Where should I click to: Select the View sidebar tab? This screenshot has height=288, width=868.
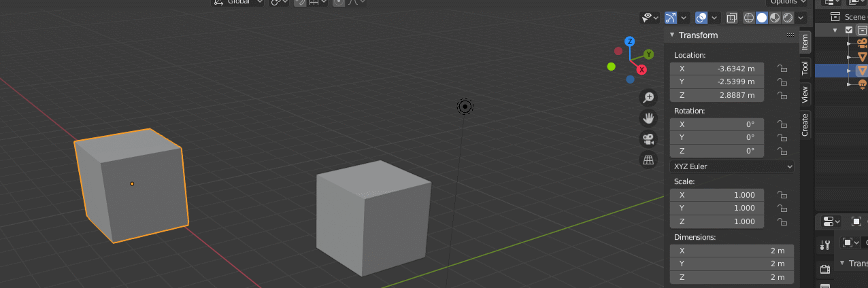(805, 94)
